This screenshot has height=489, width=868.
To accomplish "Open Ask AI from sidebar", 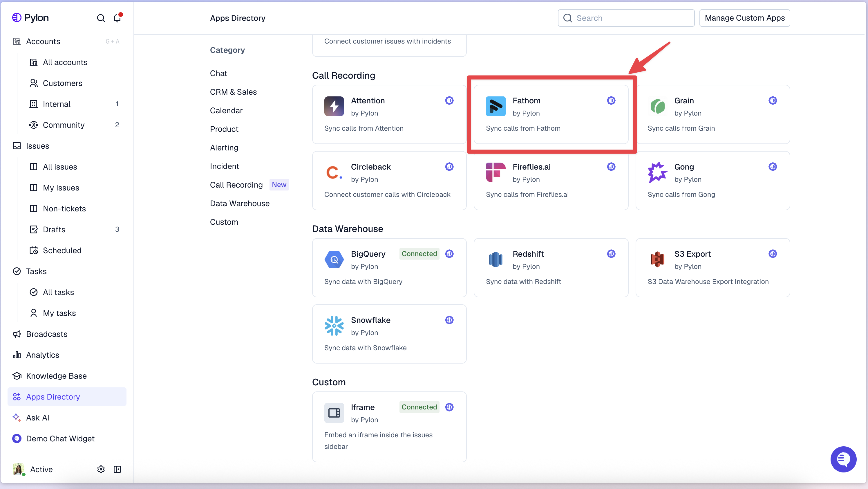I will point(38,418).
